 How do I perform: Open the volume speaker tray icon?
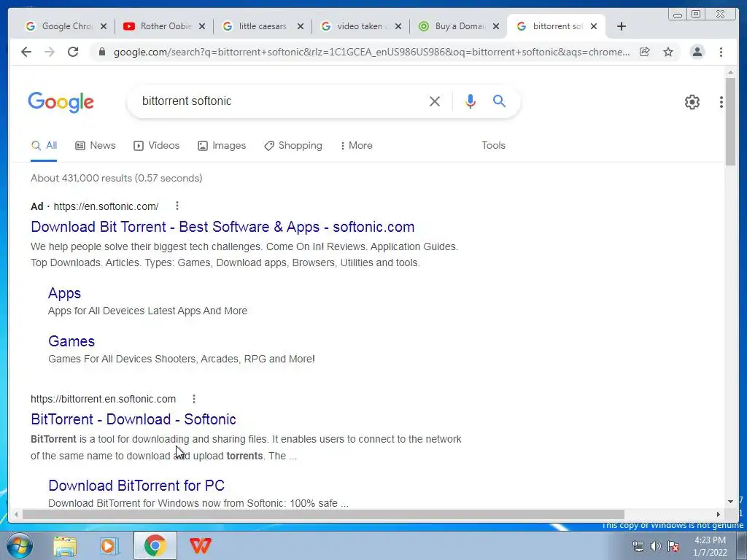pos(656,546)
